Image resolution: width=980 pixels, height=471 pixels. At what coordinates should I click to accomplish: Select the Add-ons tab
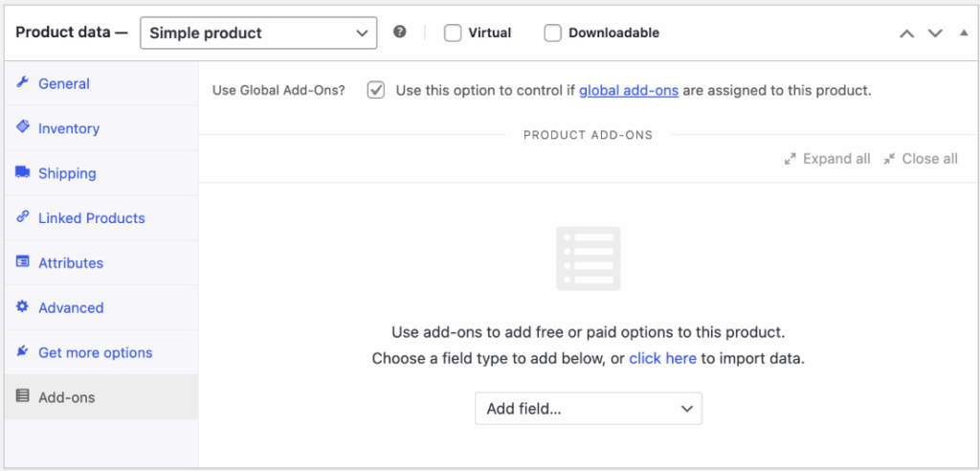pos(101,397)
